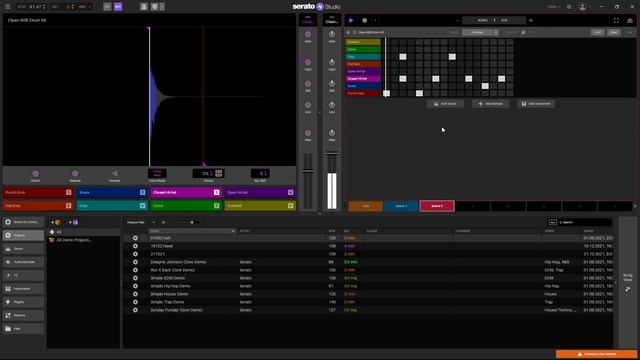Adjust the Attack knob
640x360 pixels.
click(36, 173)
